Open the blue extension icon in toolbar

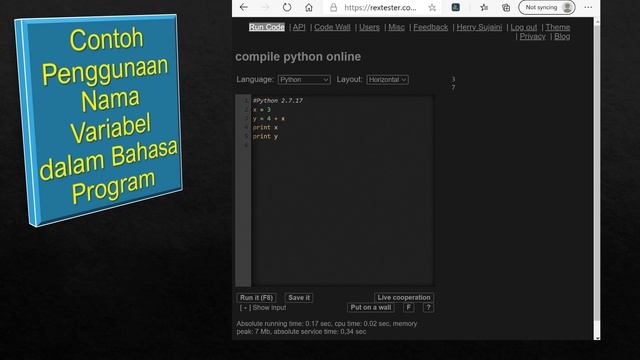point(456,7)
